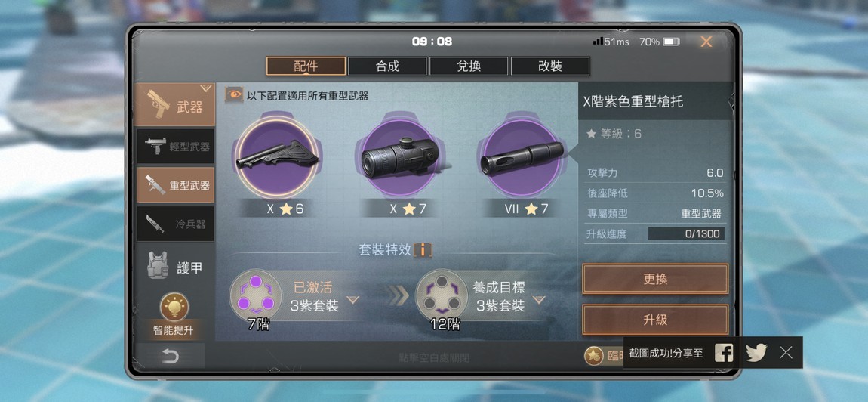Open the 兌換 tab
The height and width of the screenshot is (402, 868).
coord(469,66)
